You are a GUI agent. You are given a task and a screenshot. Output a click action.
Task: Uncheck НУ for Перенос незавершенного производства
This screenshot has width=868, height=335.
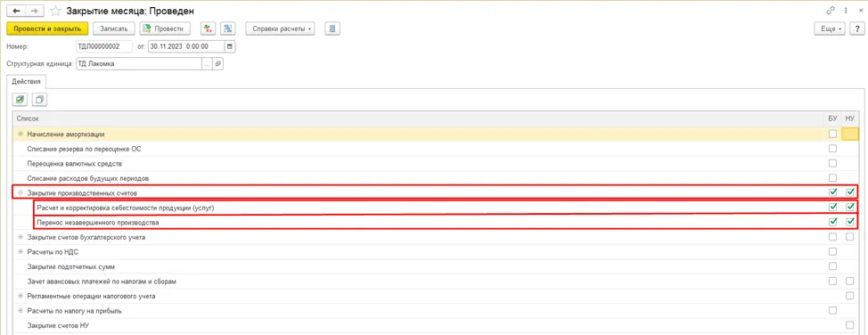(850, 222)
